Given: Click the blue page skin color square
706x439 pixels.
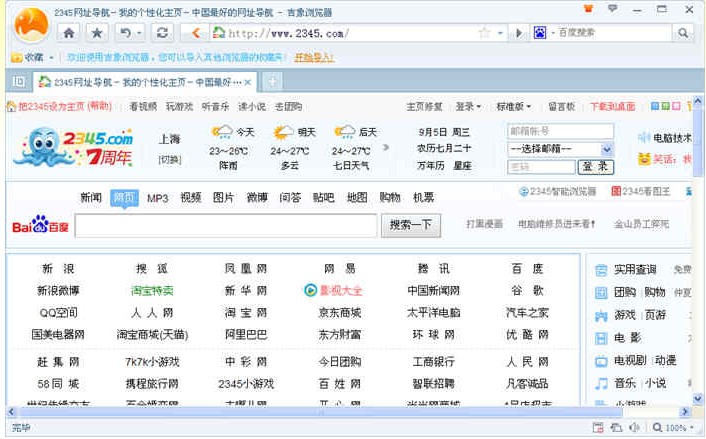Looking at the screenshot, I should pyautogui.click(x=655, y=106).
